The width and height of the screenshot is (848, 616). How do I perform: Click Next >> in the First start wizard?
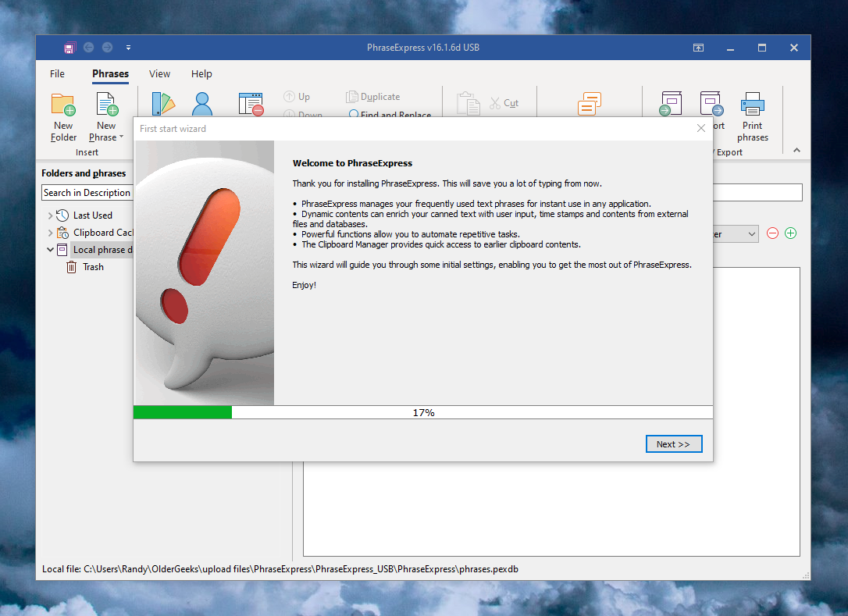(x=674, y=444)
